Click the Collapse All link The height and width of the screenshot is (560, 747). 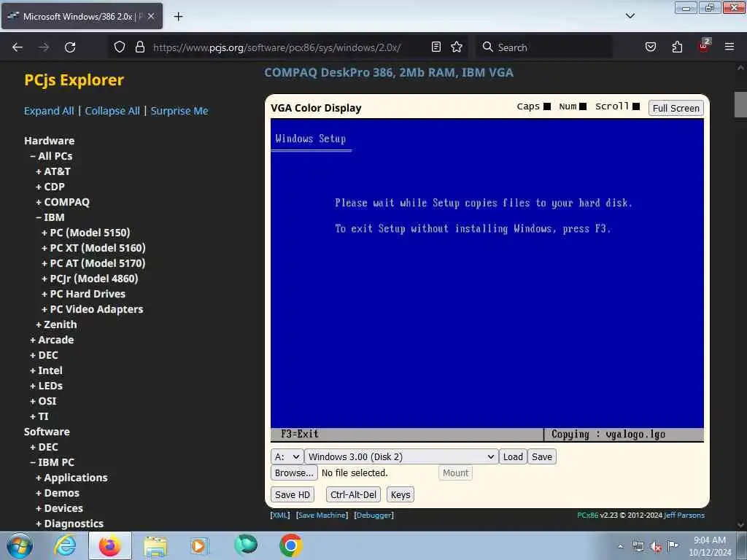pos(112,111)
